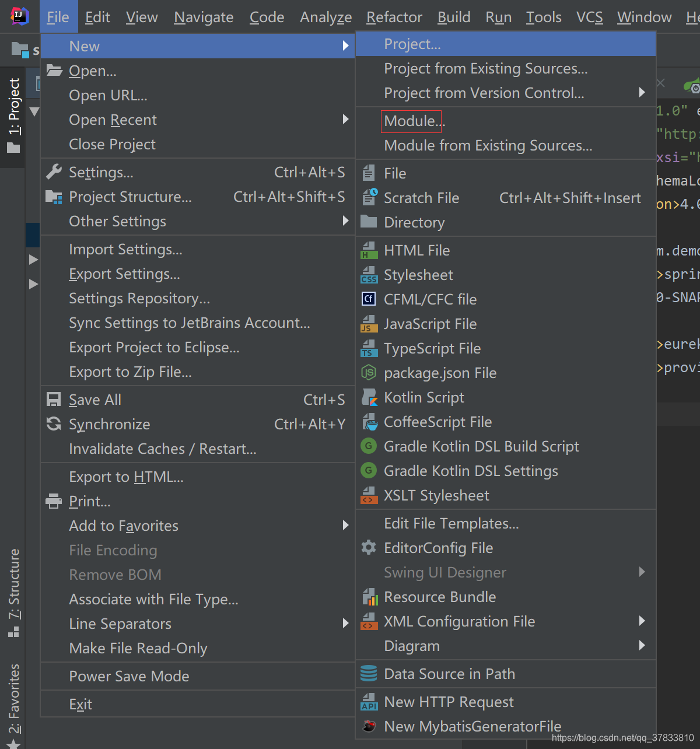
Task: Click the XSLT Stylesheet icon
Action: click(x=369, y=495)
